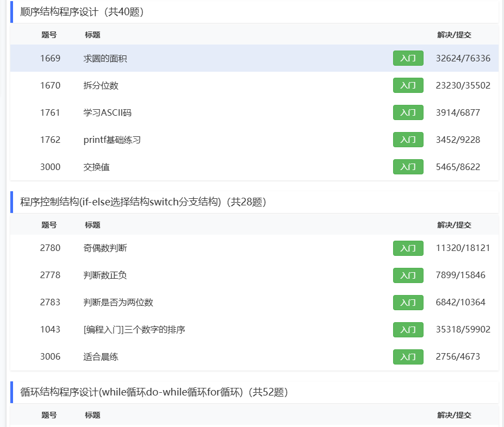The image size is (504, 427).
Task: Click problem number 1762
Action: click(x=50, y=140)
